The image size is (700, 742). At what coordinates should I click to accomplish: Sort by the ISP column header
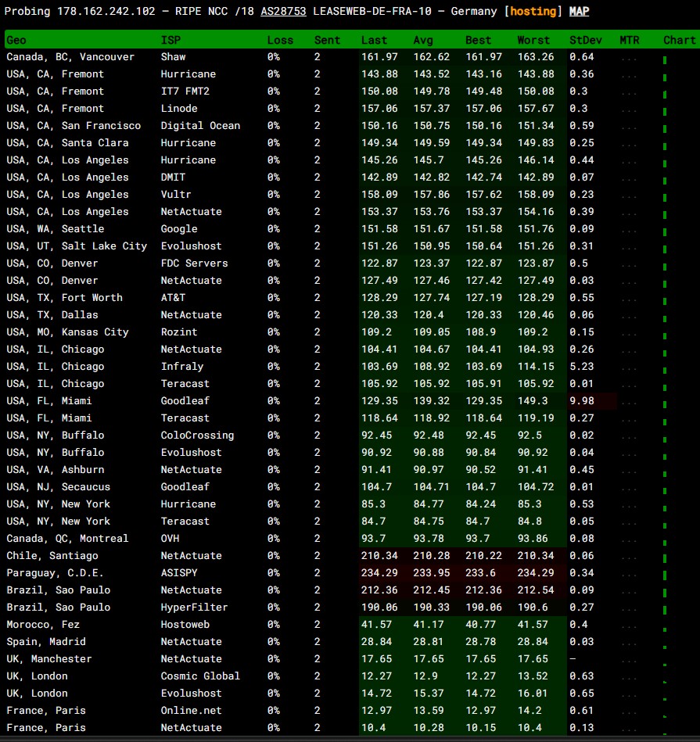pos(171,40)
